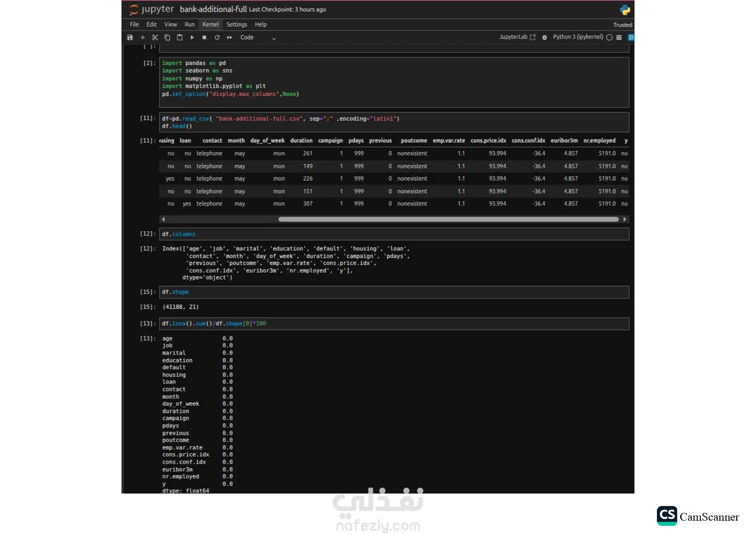Image resolution: width=756 pixels, height=534 pixels.
Task: Click the Trusted notebook indicator
Action: tap(622, 25)
